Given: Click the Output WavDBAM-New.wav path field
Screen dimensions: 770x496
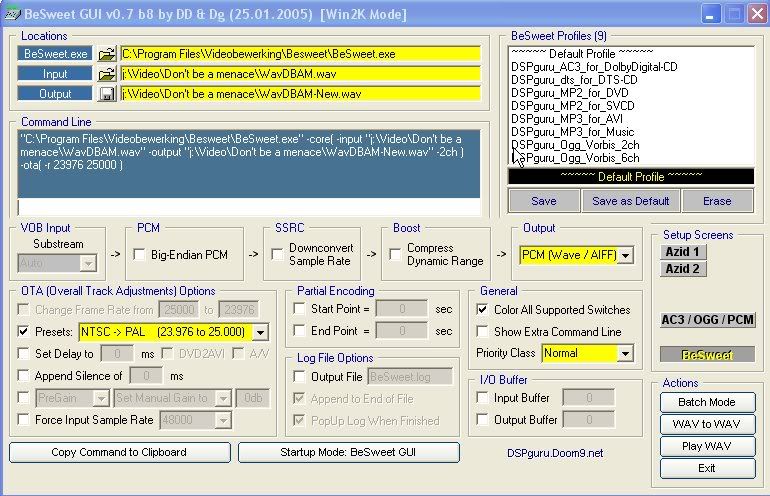Looking at the screenshot, I should point(300,94).
